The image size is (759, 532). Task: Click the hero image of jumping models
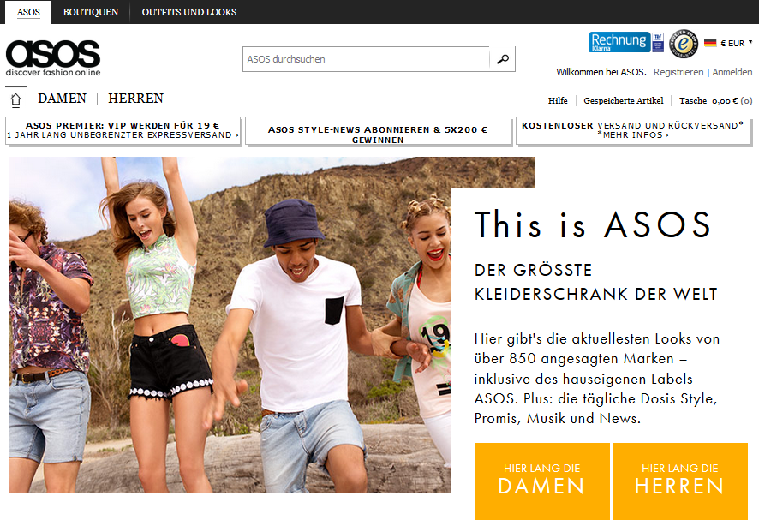pyautogui.click(x=230, y=325)
